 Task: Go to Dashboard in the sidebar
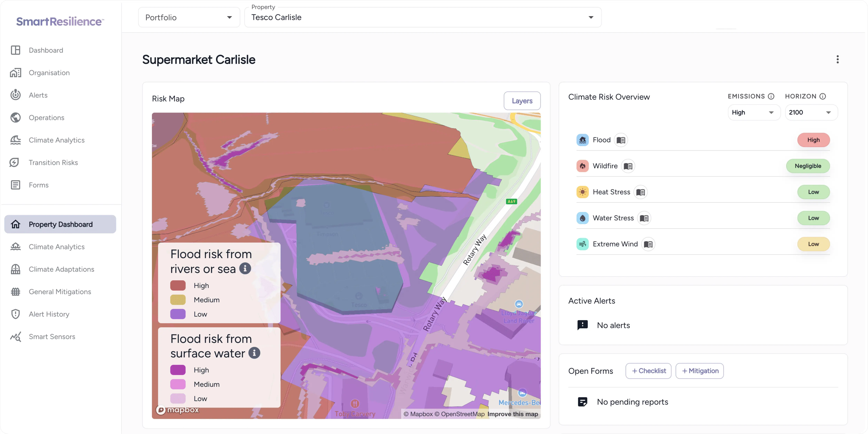point(46,50)
